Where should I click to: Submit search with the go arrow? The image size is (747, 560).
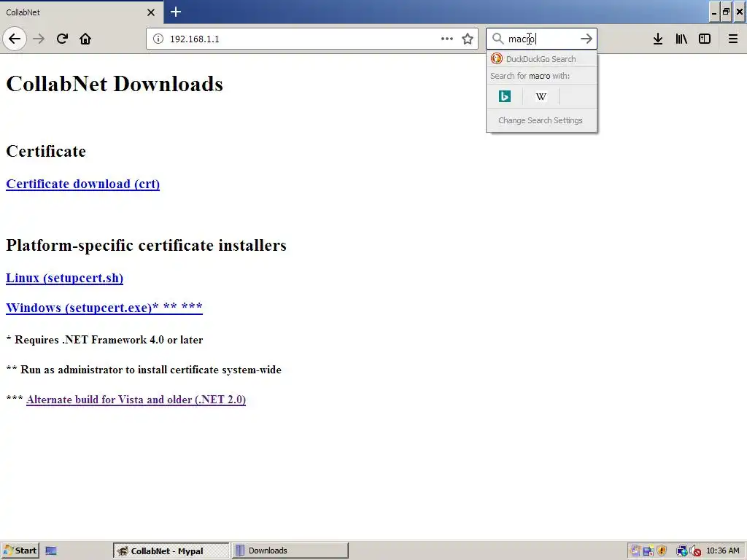586,39
